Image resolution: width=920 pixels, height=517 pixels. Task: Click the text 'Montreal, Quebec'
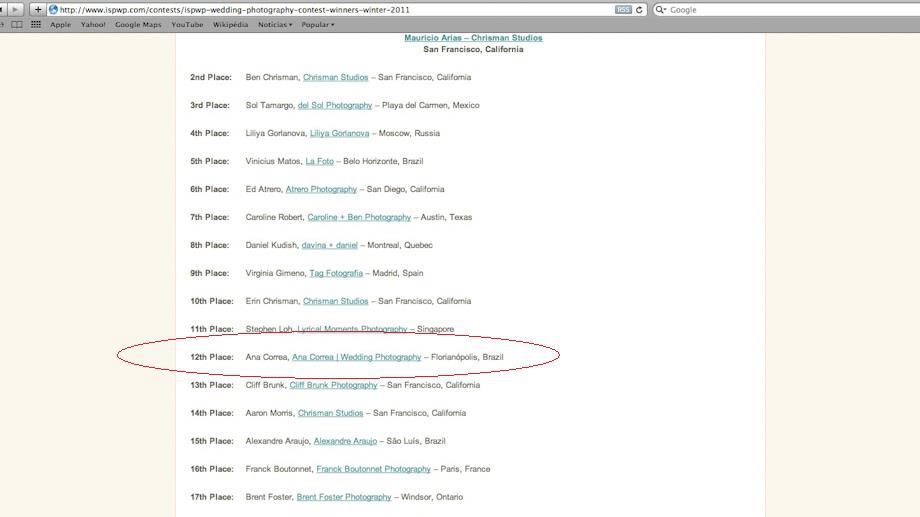tap(400, 245)
